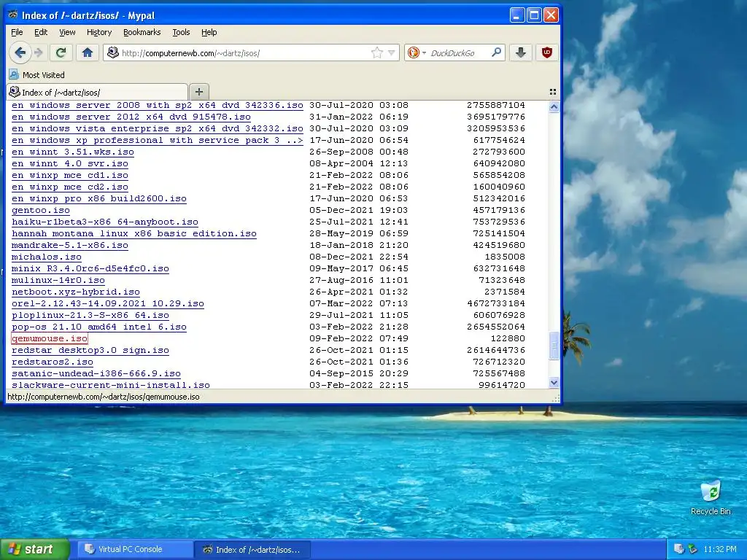Open the Help menu

[x=209, y=32]
